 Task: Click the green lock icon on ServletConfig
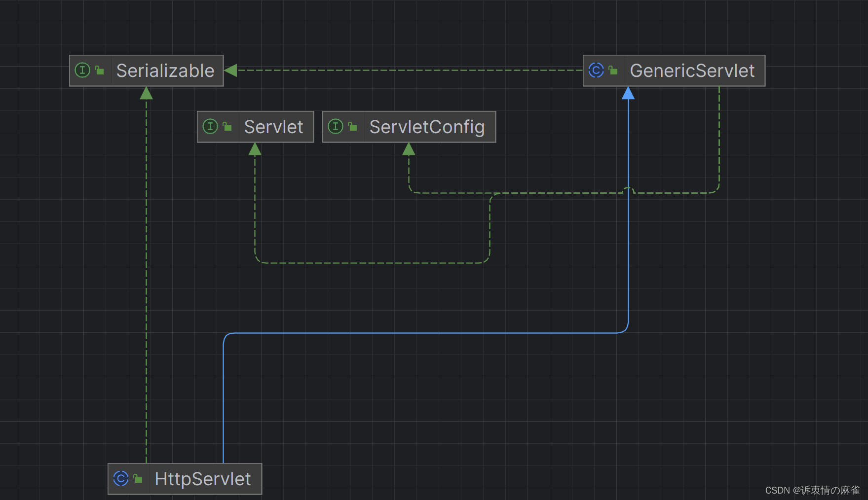point(352,127)
